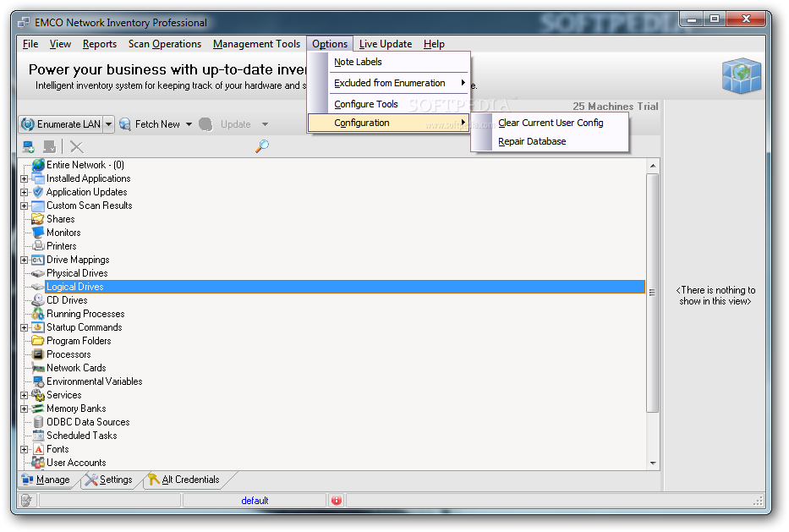Click the User Accounts icon
This screenshot has width=789, height=532.
point(38,462)
